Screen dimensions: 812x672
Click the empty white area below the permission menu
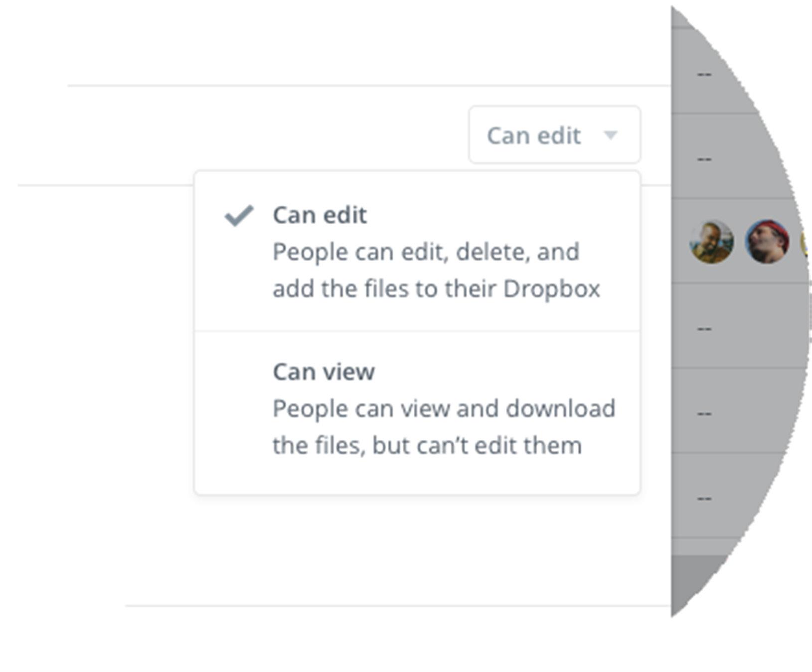tap(399, 548)
